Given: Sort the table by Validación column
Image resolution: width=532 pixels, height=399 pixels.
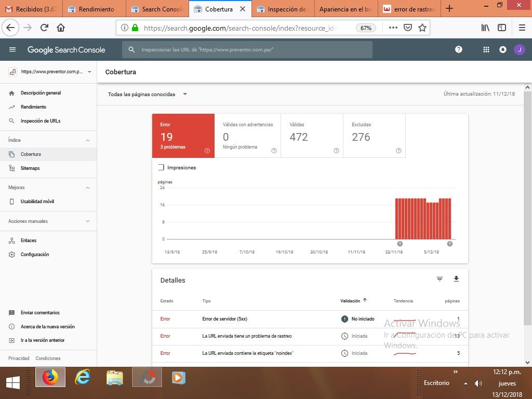Looking at the screenshot, I should (x=353, y=301).
